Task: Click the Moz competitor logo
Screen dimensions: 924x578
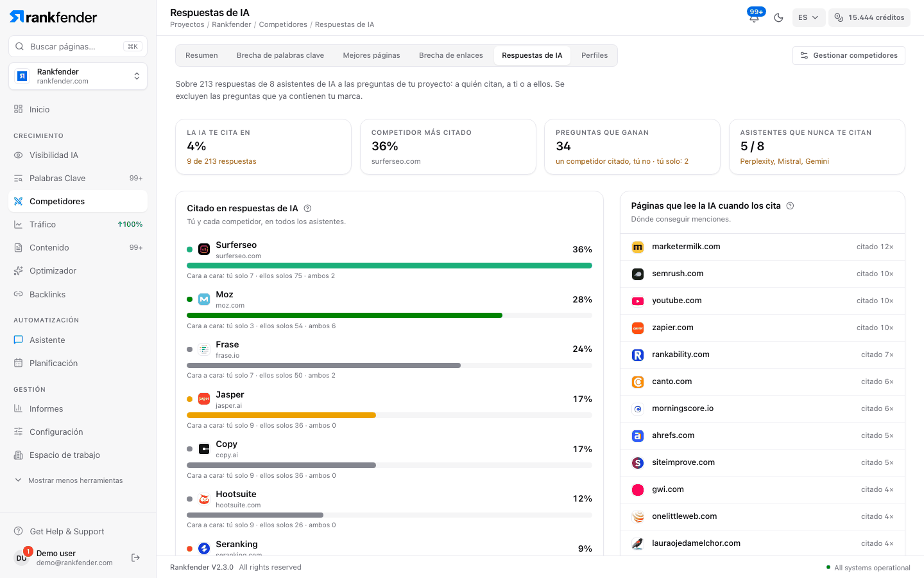Action: click(x=204, y=299)
